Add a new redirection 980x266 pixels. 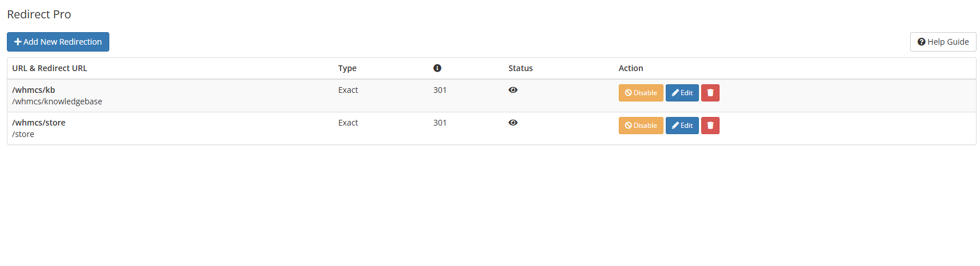58,42
